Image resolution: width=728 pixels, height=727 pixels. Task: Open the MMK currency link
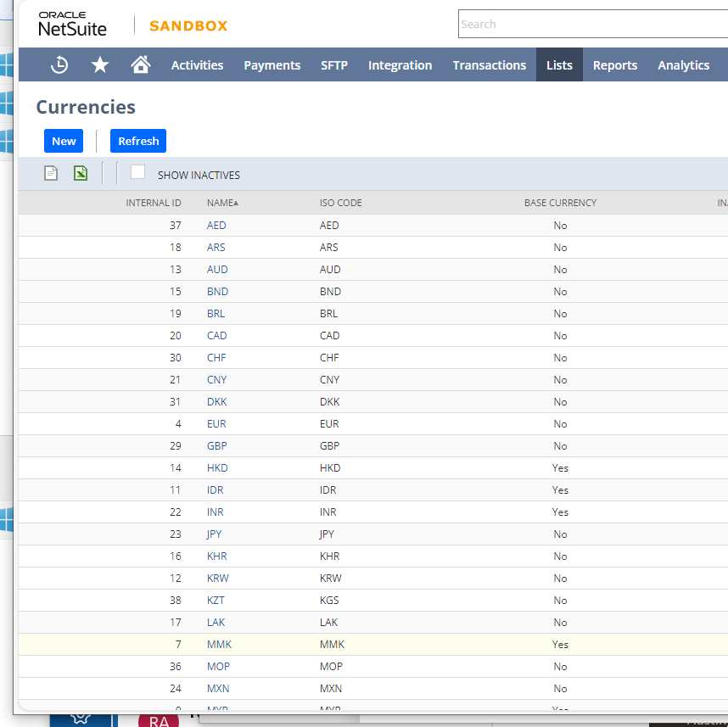219,645
